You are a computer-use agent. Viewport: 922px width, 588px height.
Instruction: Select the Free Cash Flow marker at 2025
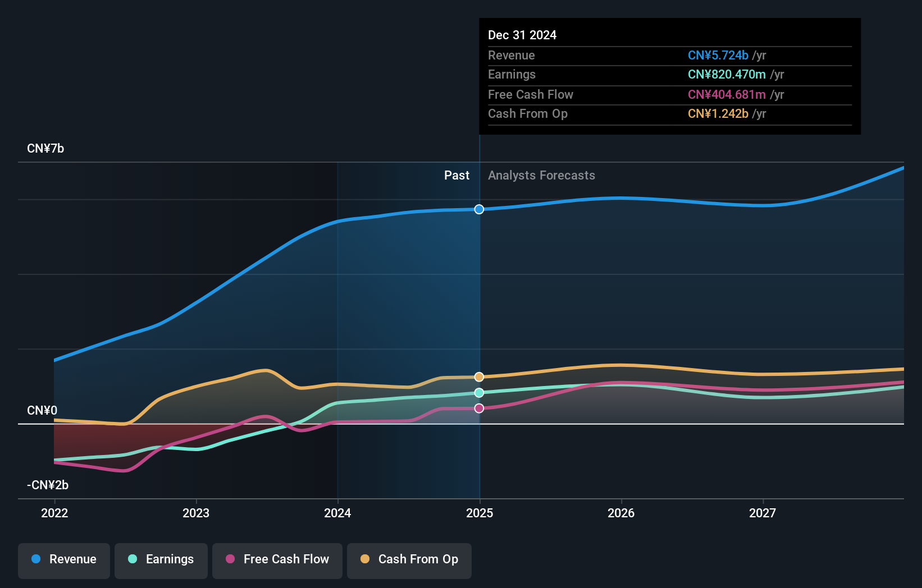click(479, 408)
